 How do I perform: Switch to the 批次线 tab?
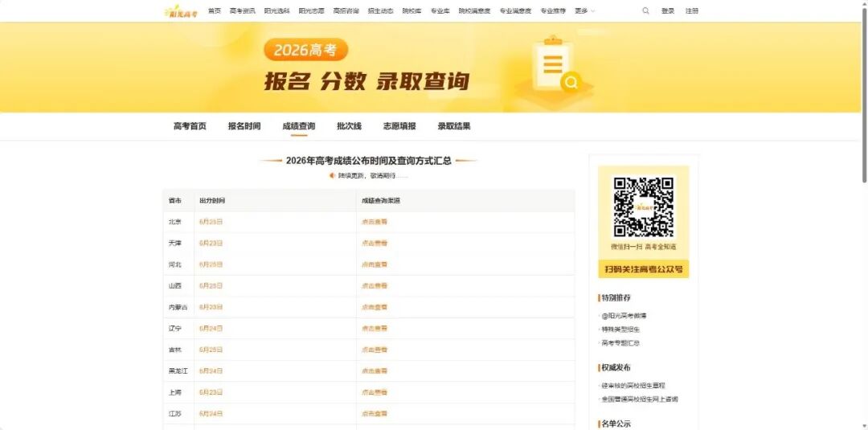pos(350,126)
